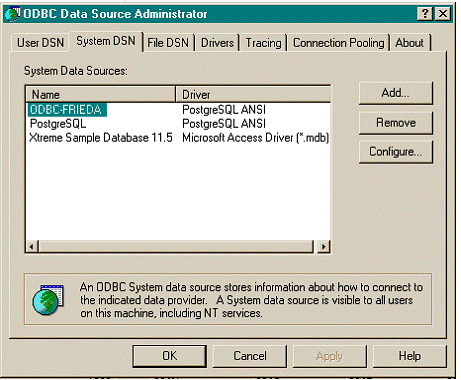
Task: Select the PostgreSQL data source row
Action: pos(58,124)
